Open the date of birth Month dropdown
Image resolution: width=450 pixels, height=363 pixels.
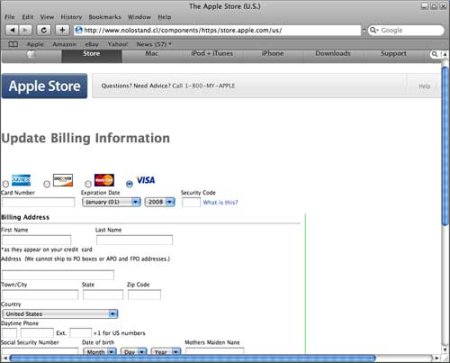99,352
